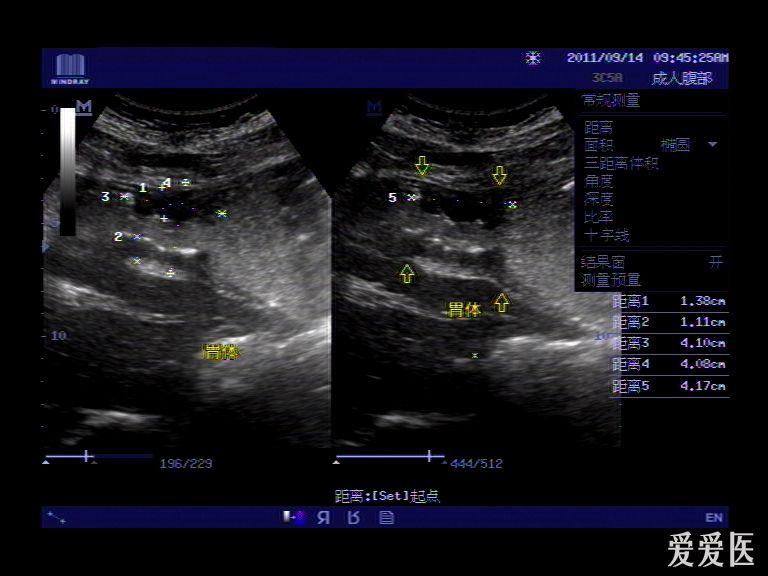Toggle 结果窗 (result window) 开 switch

[x=714, y=262]
